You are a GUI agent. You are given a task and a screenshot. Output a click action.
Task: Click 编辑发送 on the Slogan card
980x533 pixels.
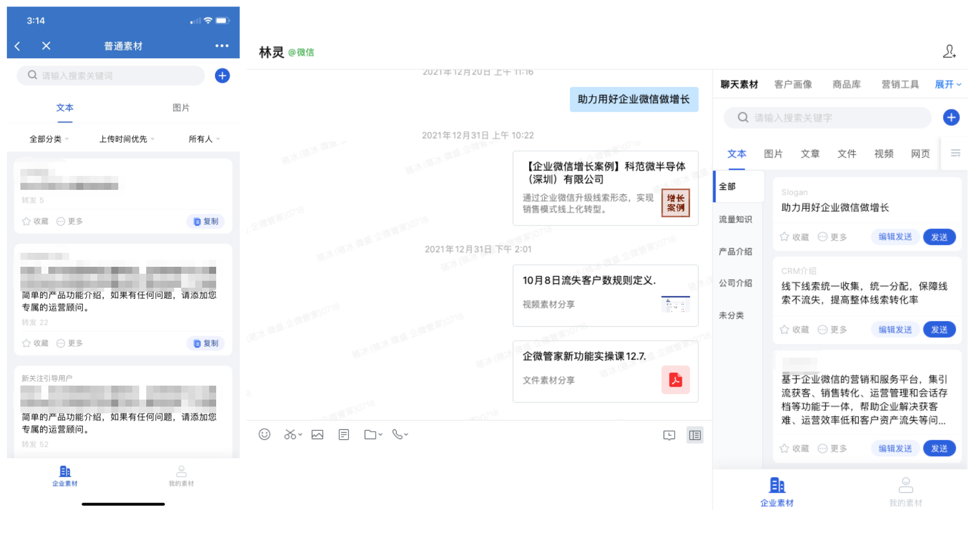tap(896, 237)
